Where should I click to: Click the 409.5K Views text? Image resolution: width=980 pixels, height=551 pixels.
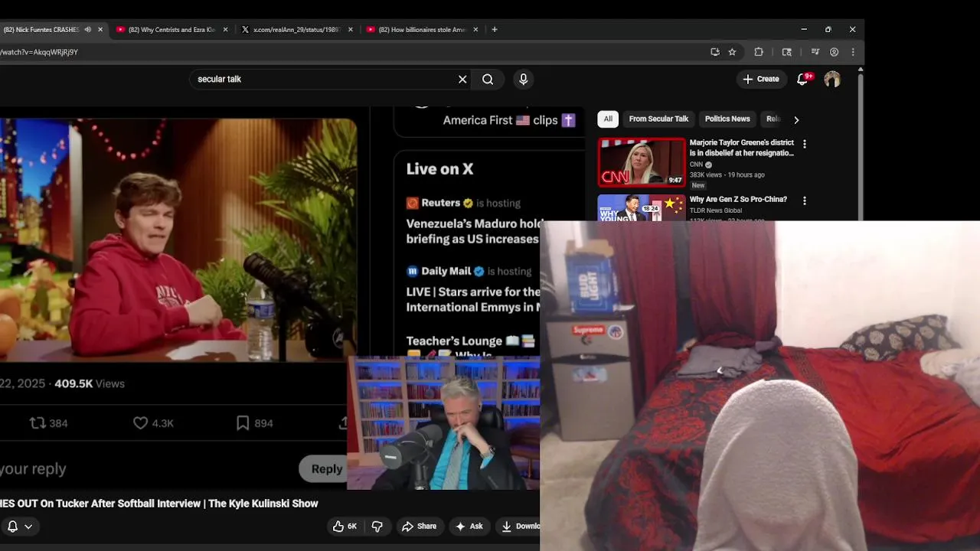click(x=89, y=383)
